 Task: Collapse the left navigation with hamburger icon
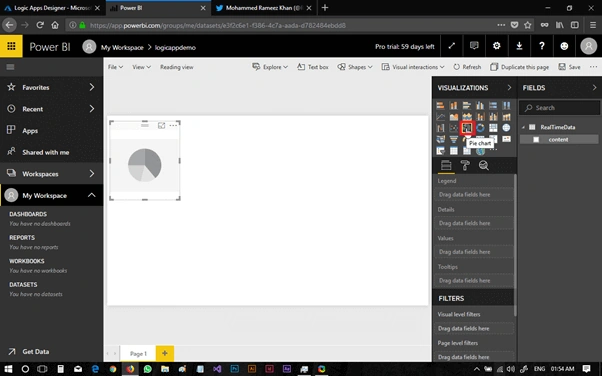pyautogui.click(x=10, y=67)
